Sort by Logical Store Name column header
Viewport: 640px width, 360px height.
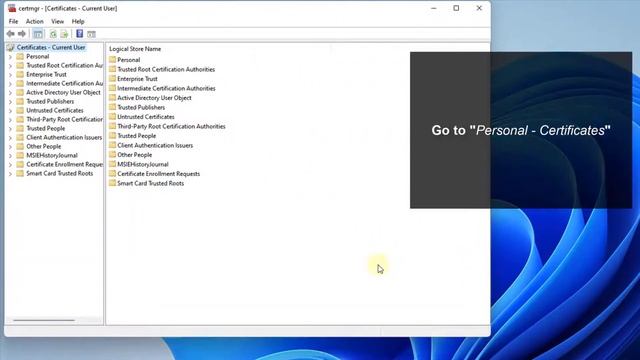point(135,49)
